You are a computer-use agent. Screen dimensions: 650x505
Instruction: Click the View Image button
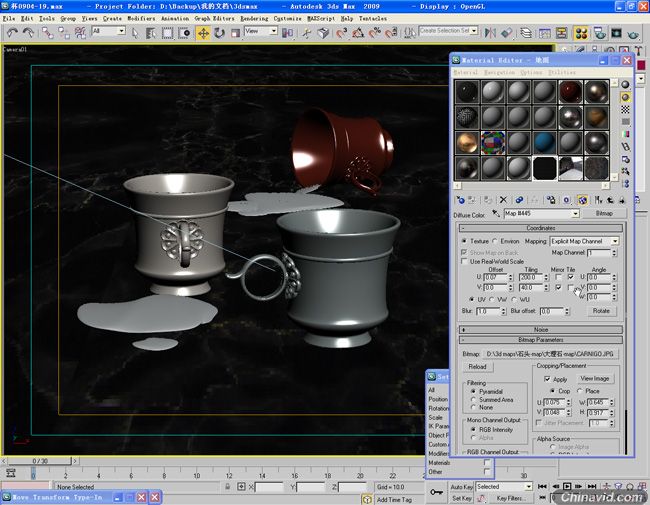(594, 379)
